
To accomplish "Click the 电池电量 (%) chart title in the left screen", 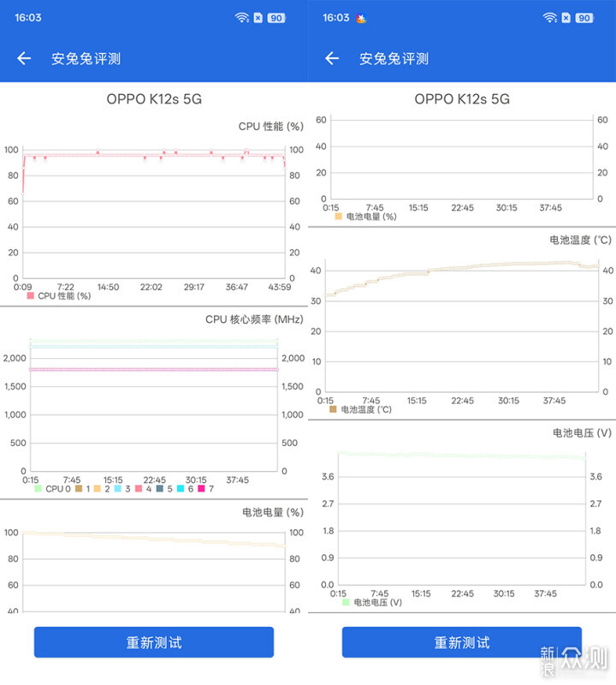I will coord(273,512).
